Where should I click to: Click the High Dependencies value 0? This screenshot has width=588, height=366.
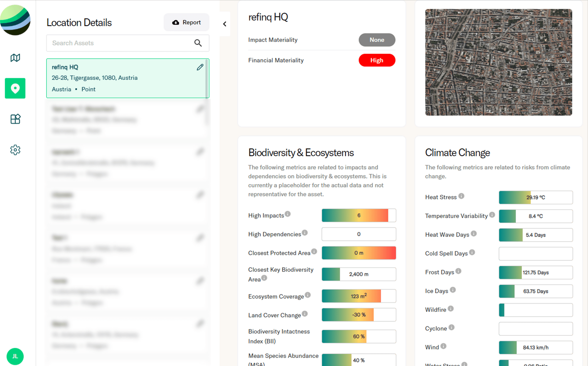tap(359, 234)
